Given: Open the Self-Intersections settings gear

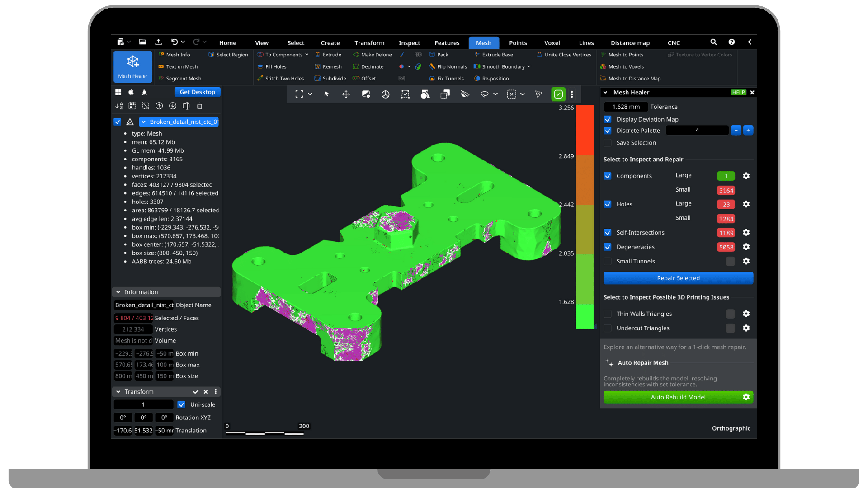Looking at the screenshot, I should (746, 232).
